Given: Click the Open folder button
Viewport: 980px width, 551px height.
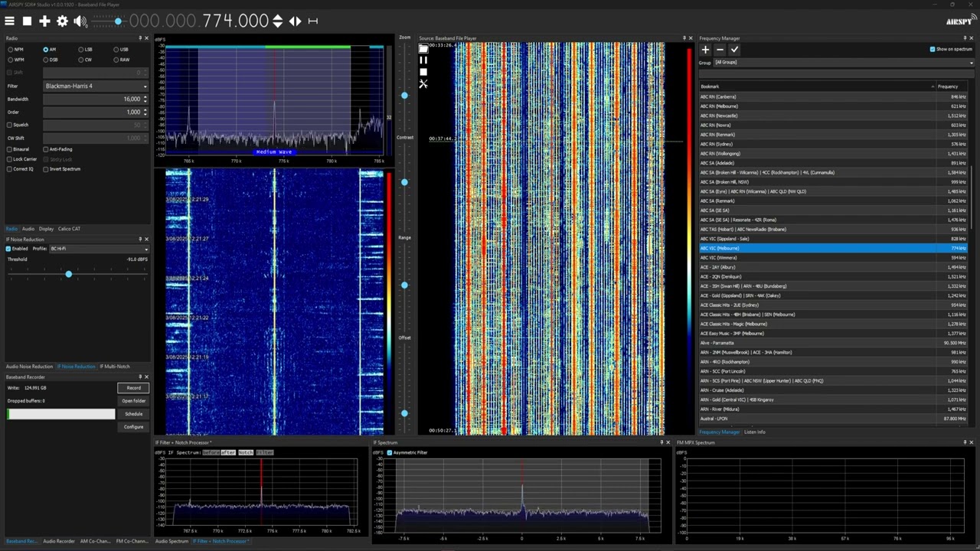Looking at the screenshot, I should 133,401.
